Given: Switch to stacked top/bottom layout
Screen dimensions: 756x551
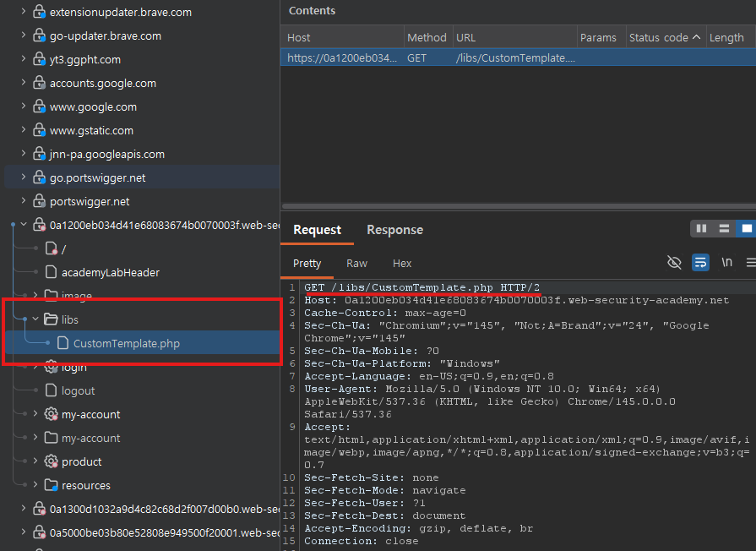Looking at the screenshot, I should tap(723, 229).
